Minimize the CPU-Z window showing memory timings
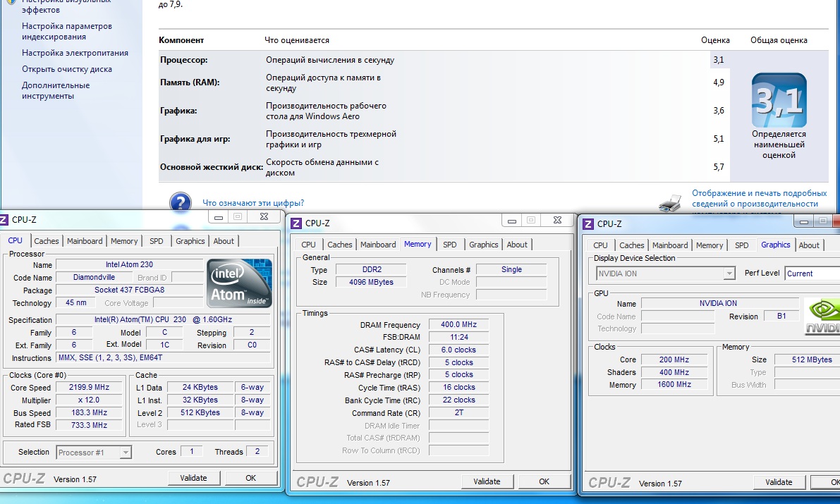Screen dimensions: 840x504 tap(512, 220)
